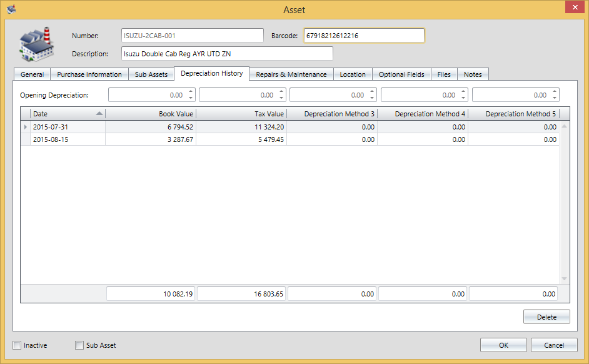The image size is (589, 364).
Task: Decrease the fourth Opening Depreciation value
Action: coord(463,98)
